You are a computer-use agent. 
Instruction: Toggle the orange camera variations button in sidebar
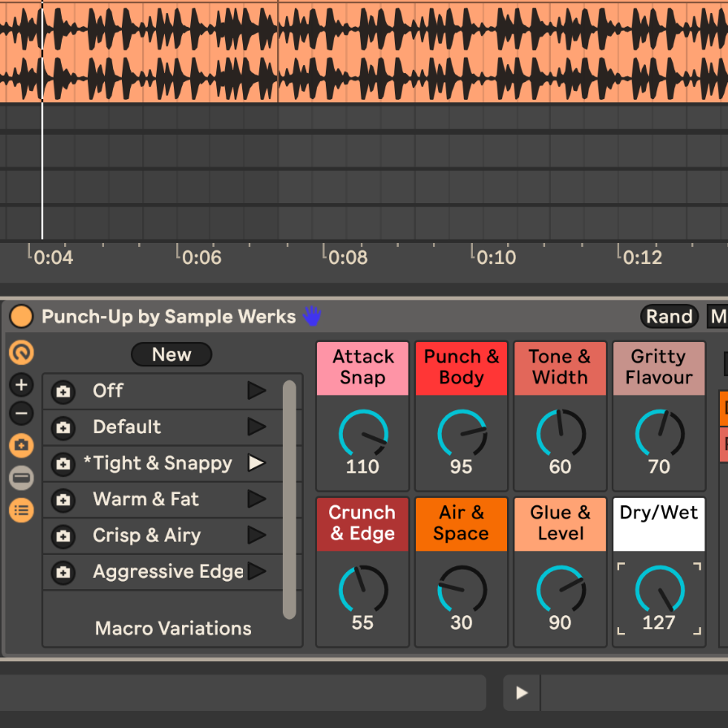pos(21,445)
